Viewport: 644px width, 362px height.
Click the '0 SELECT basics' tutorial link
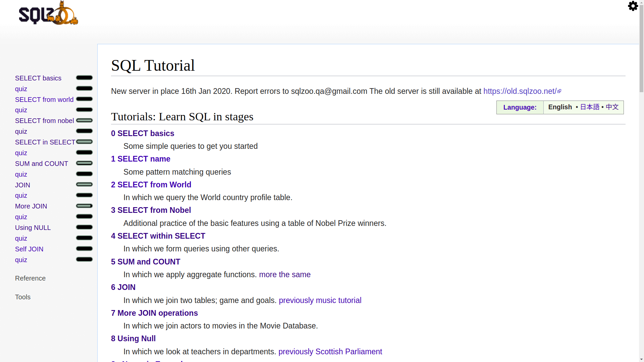[143, 133]
